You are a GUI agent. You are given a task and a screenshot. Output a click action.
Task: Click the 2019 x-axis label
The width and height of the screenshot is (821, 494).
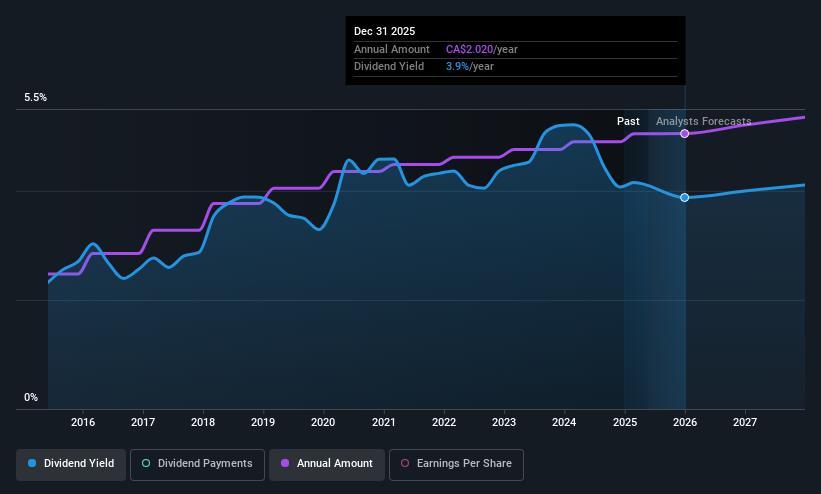[263, 422]
